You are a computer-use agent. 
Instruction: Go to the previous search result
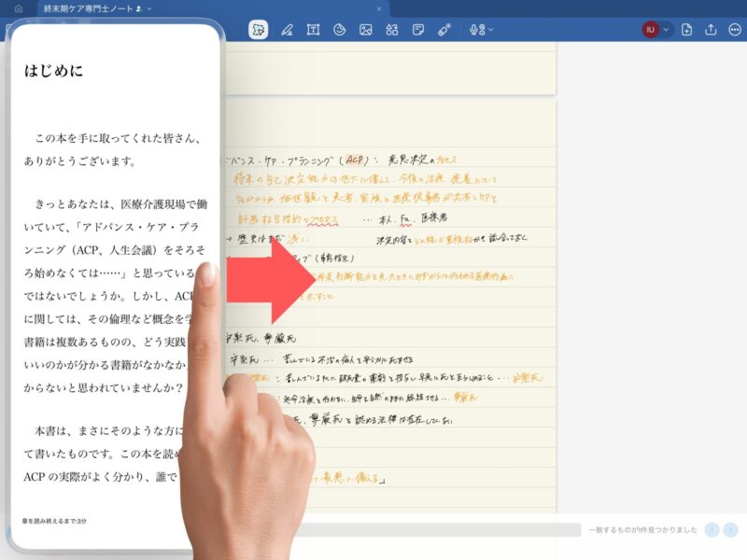pyautogui.click(x=712, y=530)
